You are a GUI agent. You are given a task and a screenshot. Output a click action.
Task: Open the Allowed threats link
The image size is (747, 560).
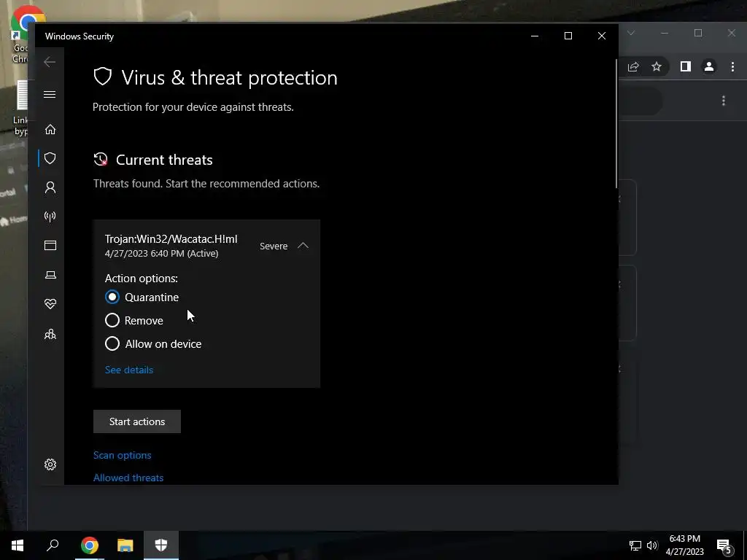(128, 478)
